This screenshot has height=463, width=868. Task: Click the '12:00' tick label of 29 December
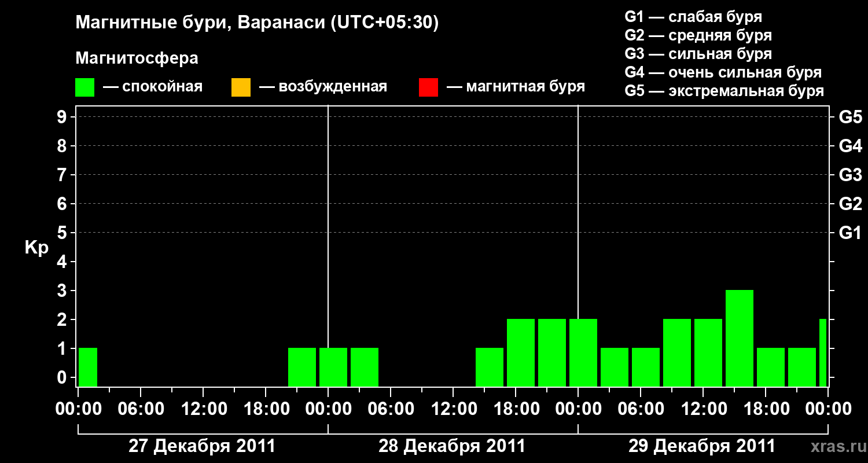pyautogui.click(x=703, y=409)
